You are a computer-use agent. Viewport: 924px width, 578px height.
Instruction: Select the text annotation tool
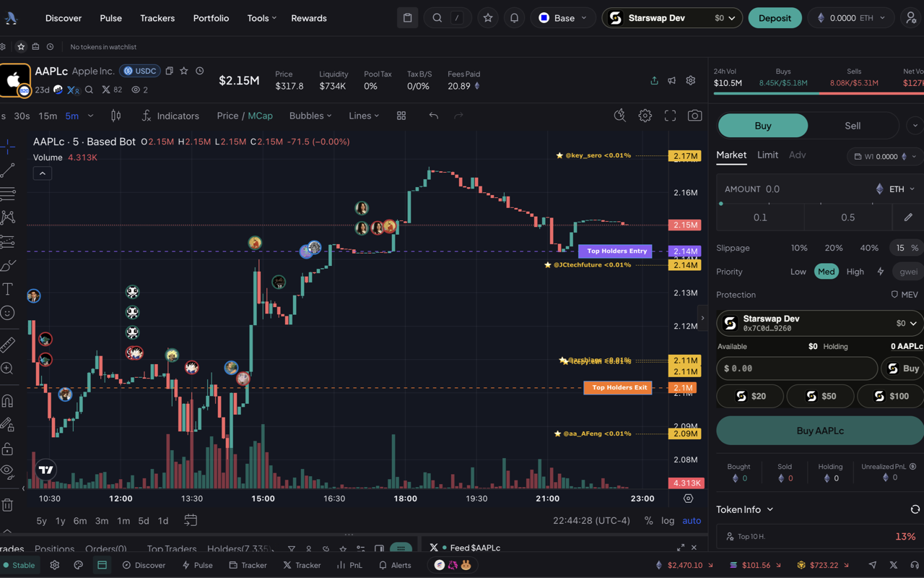coord(8,289)
